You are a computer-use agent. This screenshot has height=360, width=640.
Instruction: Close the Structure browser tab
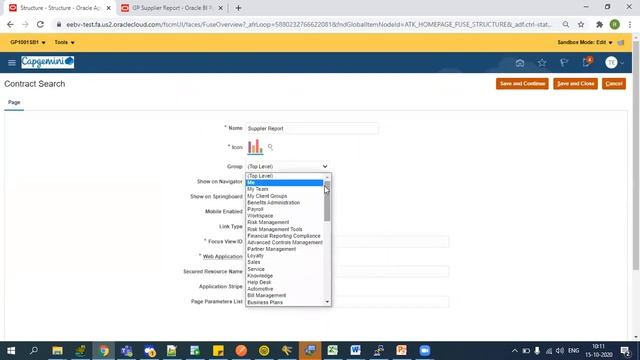(x=109, y=8)
